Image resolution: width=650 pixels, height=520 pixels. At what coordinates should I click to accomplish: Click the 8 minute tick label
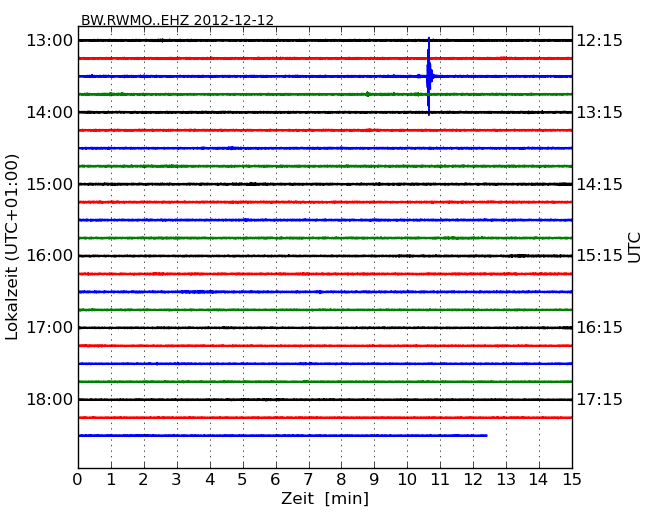click(x=341, y=480)
